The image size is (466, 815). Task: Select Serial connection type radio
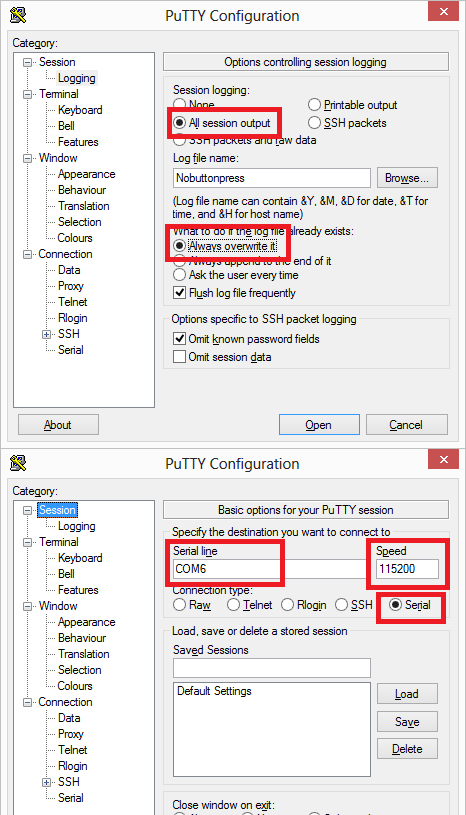pos(395,605)
